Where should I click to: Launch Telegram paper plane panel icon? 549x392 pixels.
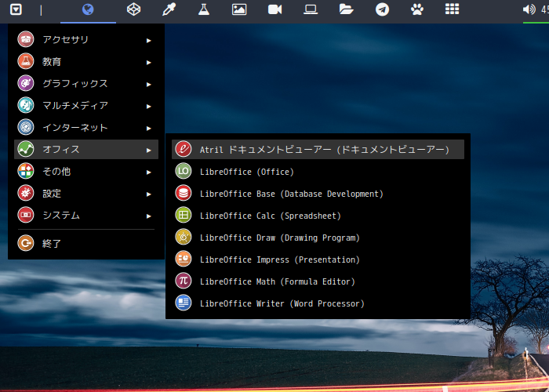382,9
